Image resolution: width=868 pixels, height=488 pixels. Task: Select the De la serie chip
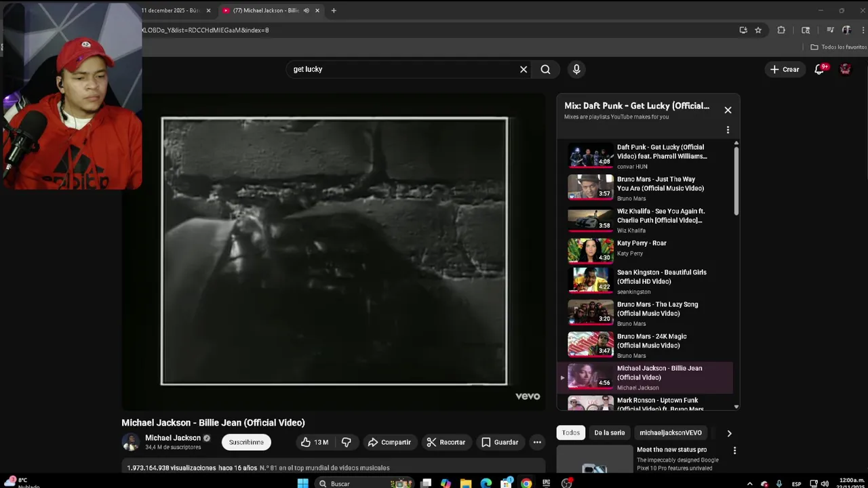click(x=610, y=432)
